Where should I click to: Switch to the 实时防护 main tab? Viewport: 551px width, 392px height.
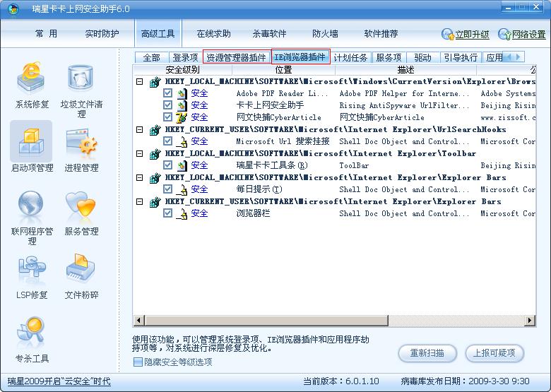pyautogui.click(x=102, y=34)
